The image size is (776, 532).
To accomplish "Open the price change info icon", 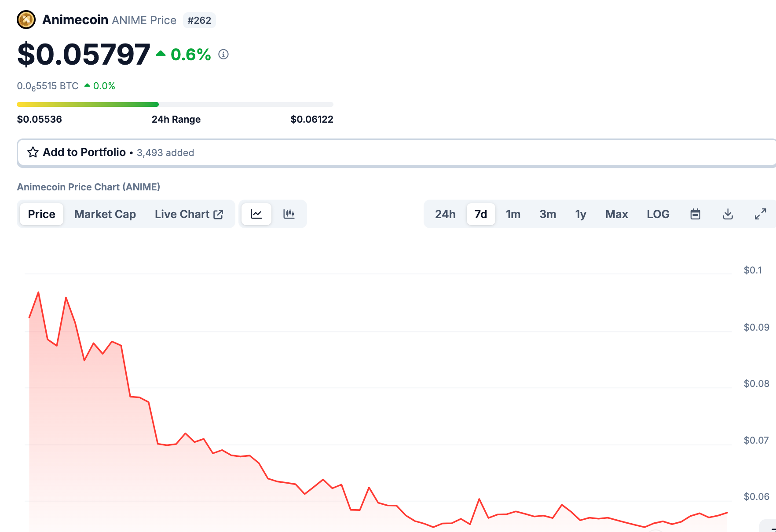I will (x=223, y=55).
